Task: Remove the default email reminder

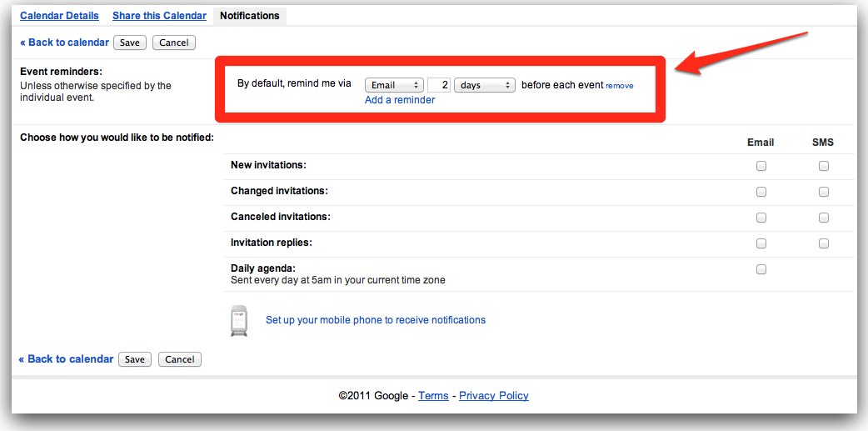Action: [619, 86]
